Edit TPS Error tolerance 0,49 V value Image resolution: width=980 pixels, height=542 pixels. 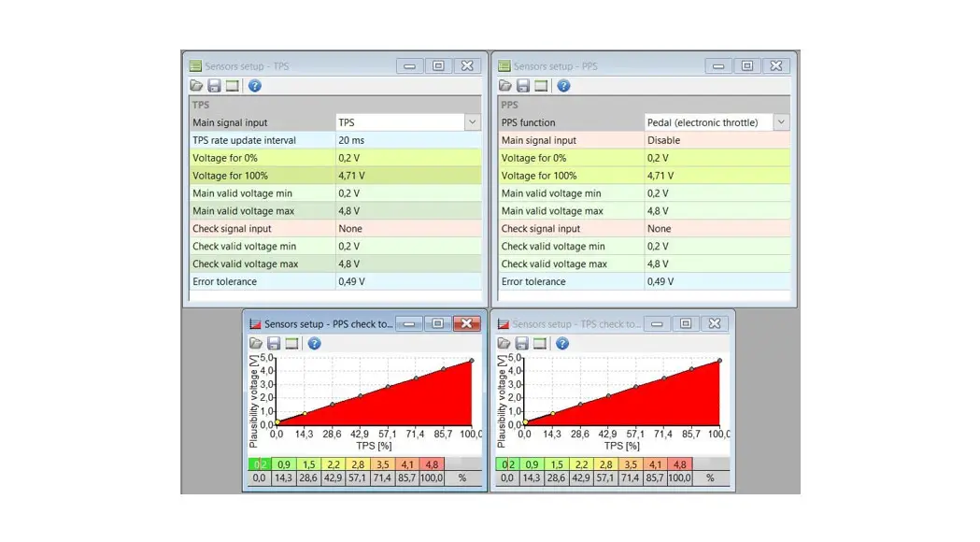tap(409, 281)
